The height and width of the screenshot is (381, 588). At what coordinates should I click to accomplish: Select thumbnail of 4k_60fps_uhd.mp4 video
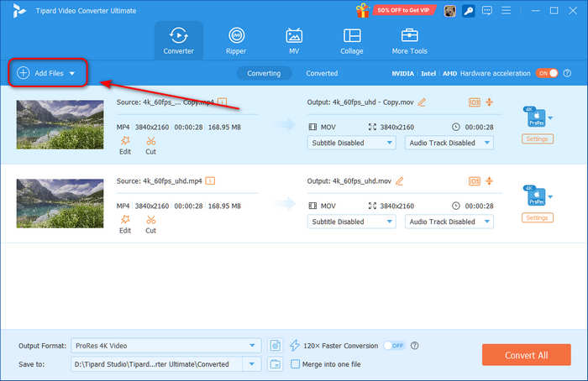click(60, 203)
